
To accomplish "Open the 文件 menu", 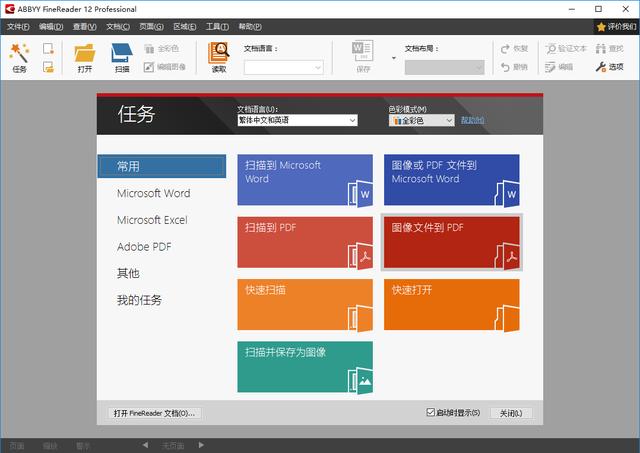I will pyautogui.click(x=18, y=26).
